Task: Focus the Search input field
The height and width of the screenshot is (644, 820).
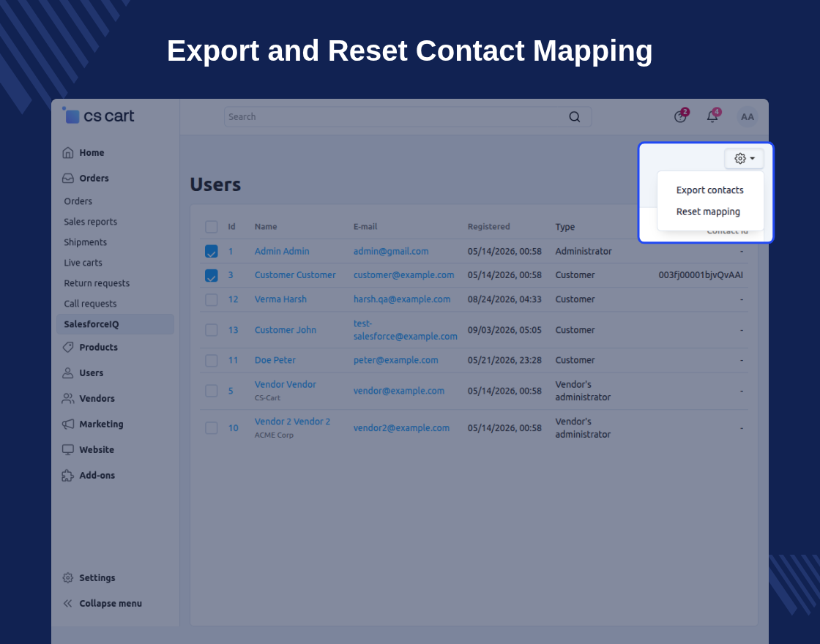Action: pos(408,116)
